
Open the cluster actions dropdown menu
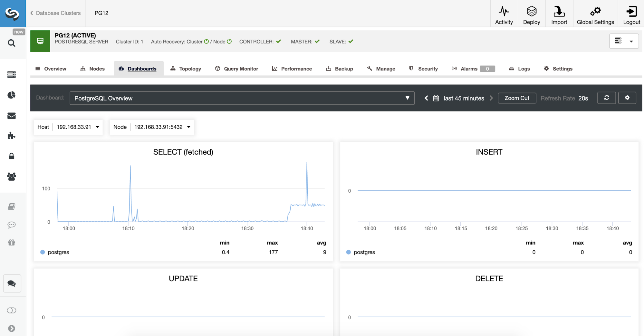624,41
